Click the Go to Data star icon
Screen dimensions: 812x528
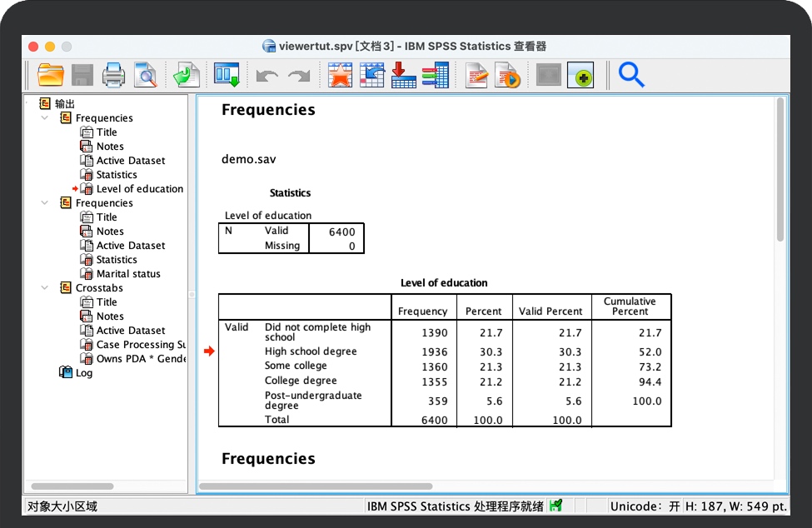click(x=340, y=75)
